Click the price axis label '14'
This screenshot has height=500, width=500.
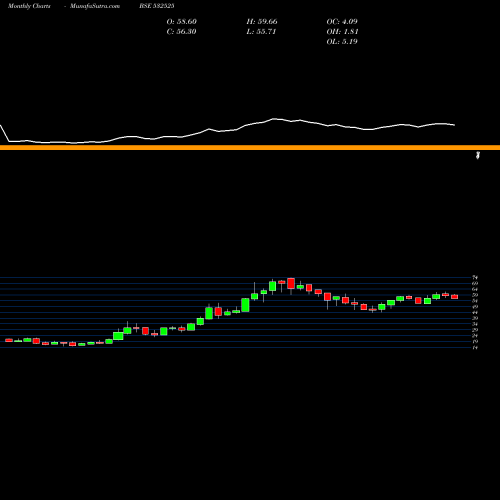click(475, 348)
